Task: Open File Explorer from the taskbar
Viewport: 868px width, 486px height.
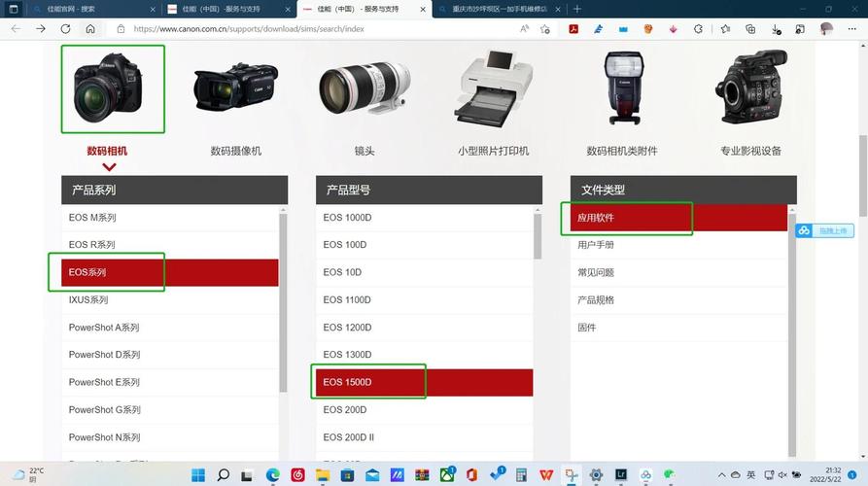Action: tap(322, 475)
